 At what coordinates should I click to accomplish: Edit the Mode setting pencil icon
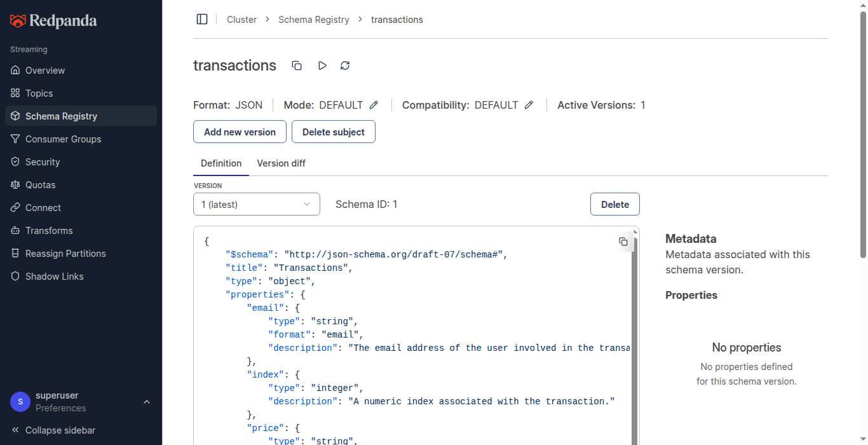(x=374, y=105)
